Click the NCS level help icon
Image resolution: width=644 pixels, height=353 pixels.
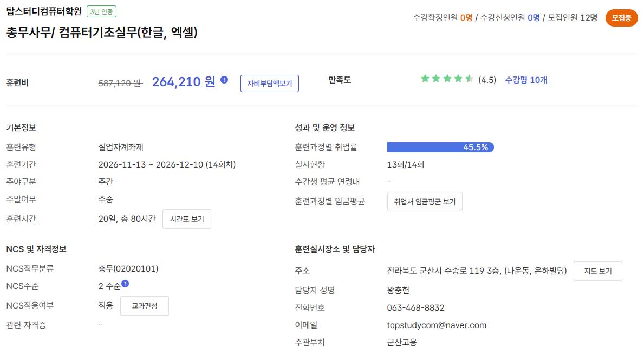tap(125, 283)
